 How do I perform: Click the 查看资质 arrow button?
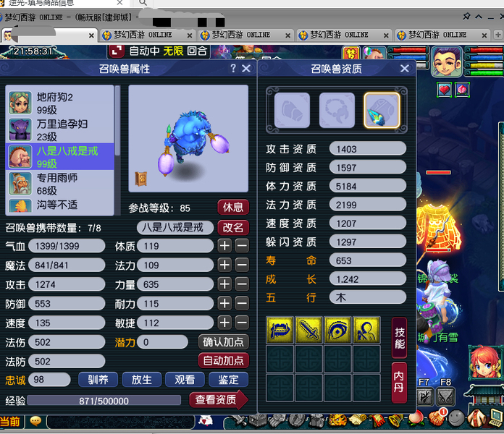pyautogui.click(x=219, y=400)
